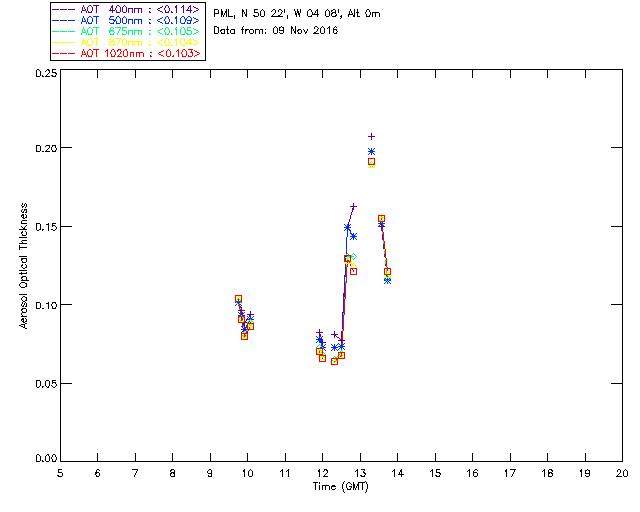640x512 pixels.
Task: Click the Aerosol Optical Thickness axis label
Action: click(x=24, y=265)
